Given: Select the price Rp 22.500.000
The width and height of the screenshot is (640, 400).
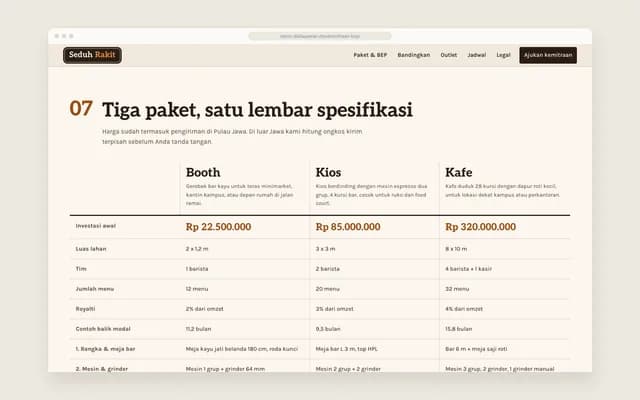Looking at the screenshot, I should [218, 227].
